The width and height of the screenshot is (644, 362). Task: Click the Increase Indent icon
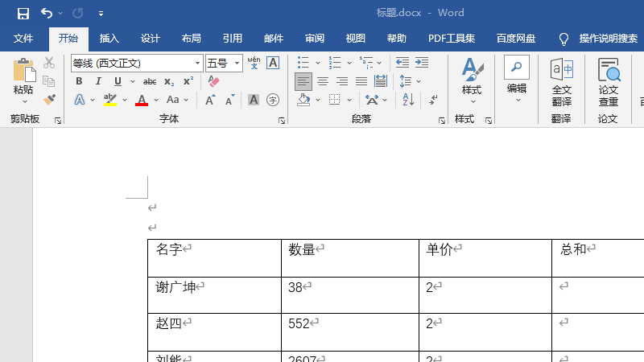coord(420,63)
